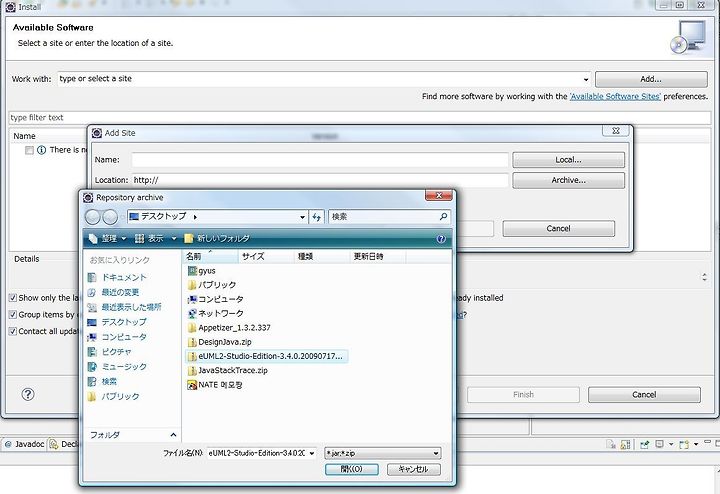
Task: Open the 'Work with' site dropdown arrow
Action: click(x=585, y=79)
